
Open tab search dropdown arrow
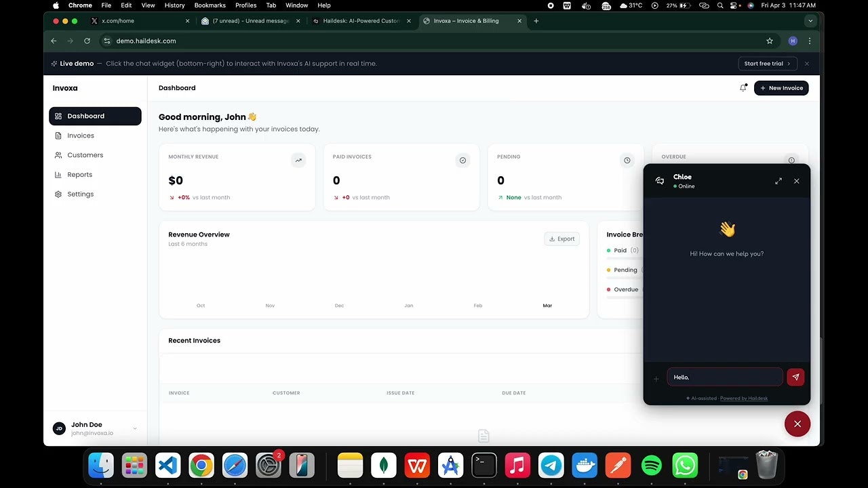(810, 21)
